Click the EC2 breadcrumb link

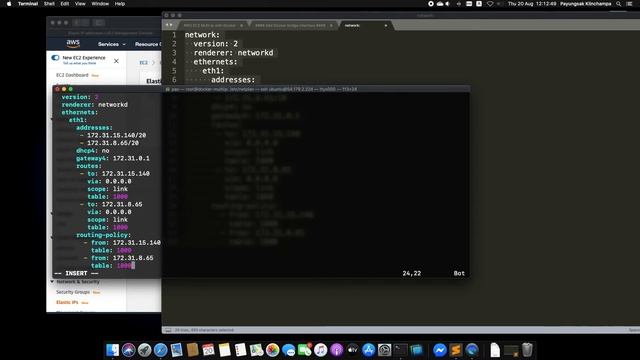click(144, 62)
